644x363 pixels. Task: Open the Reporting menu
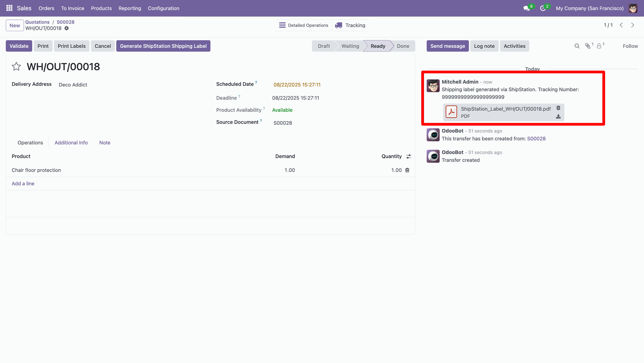tap(129, 8)
